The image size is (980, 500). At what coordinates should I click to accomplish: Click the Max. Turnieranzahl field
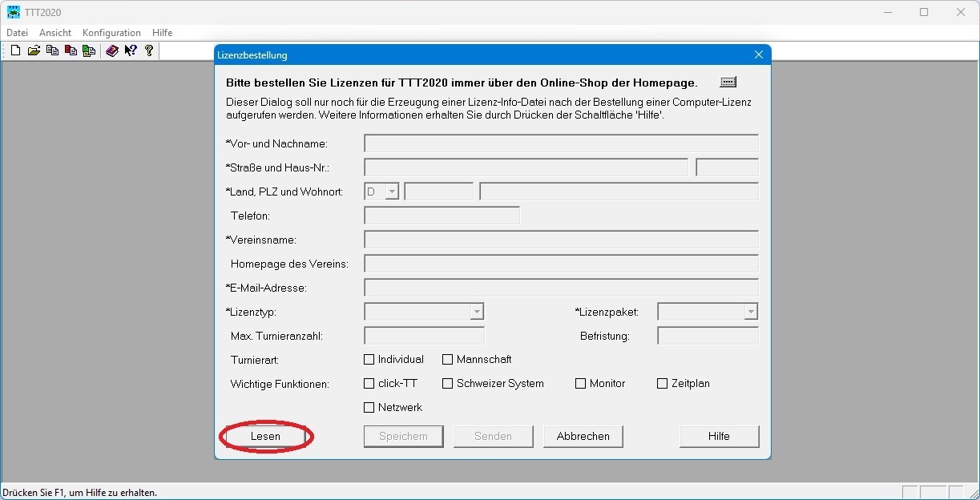424,336
